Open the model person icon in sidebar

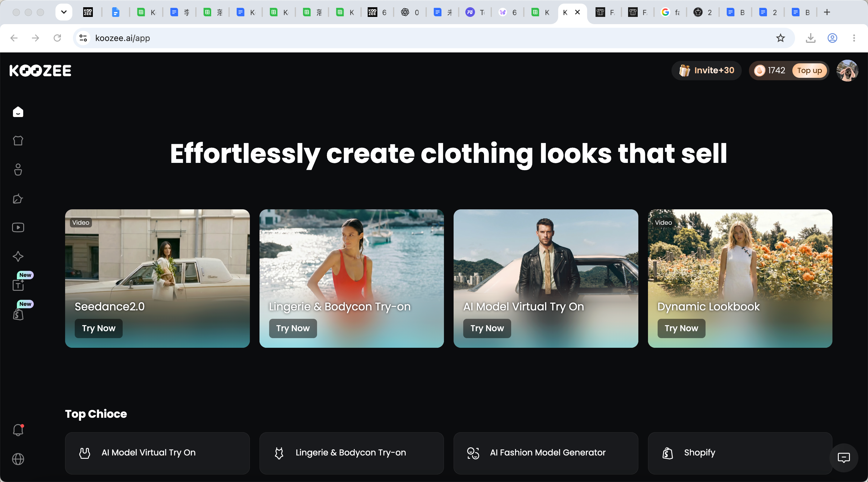coord(18,170)
